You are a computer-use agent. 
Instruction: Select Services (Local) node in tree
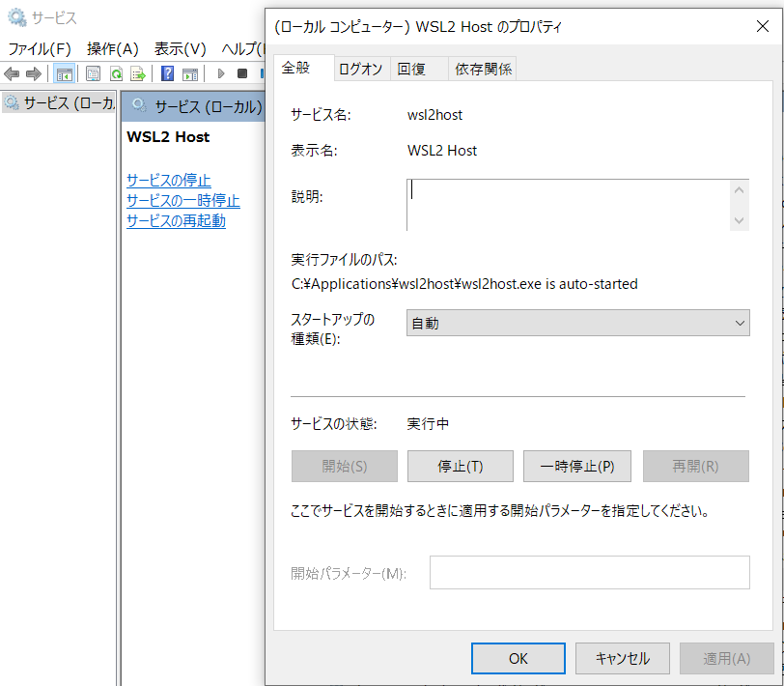[x=59, y=103]
